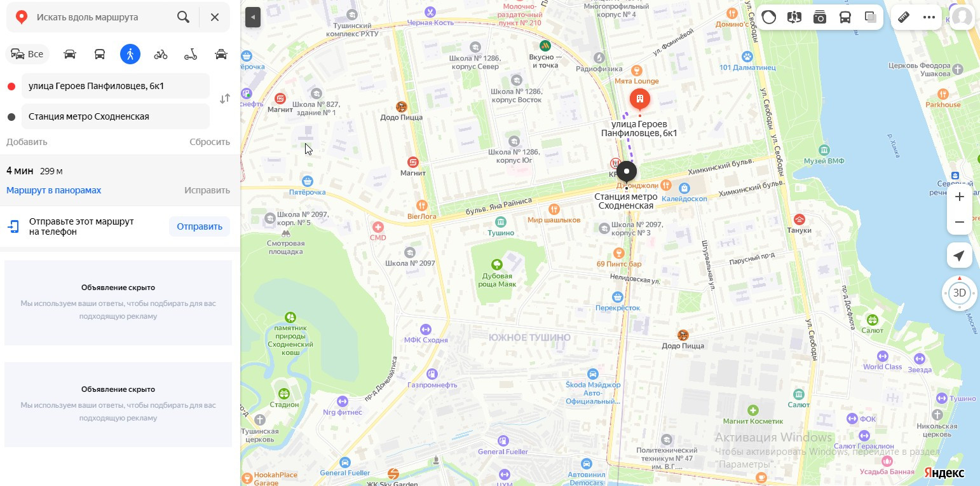Click the "Станция метро Сходненская" destination field
Viewport: 980px width, 486px height.
pos(116,116)
